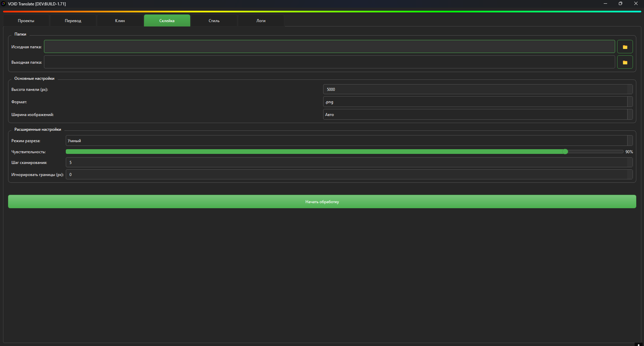Show the Логи tab
644x346 pixels.
click(x=261, y=21)
